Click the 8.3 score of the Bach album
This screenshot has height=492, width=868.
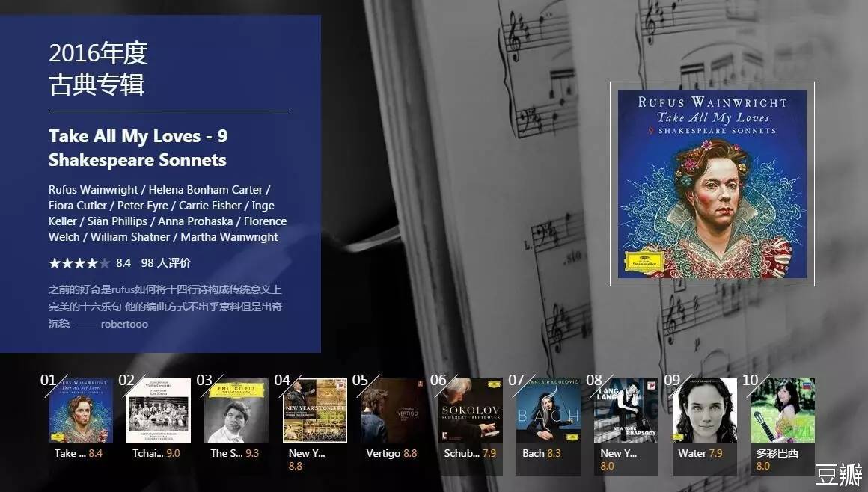554,453
